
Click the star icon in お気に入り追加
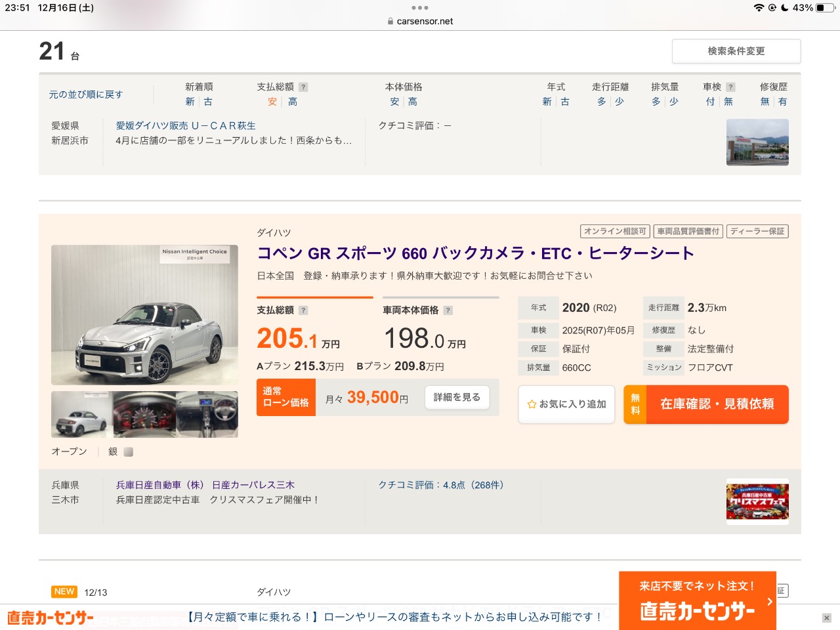pos(532,404)
